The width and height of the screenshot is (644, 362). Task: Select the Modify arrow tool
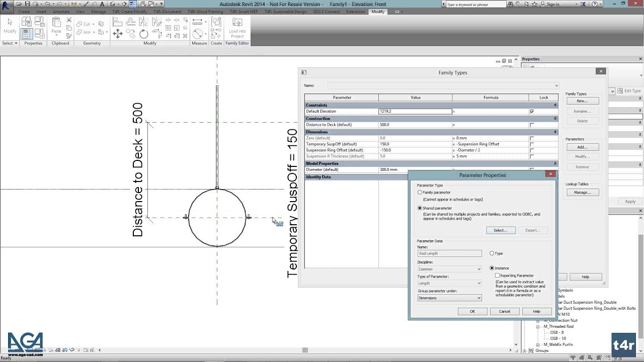click(x=10, y=25)
